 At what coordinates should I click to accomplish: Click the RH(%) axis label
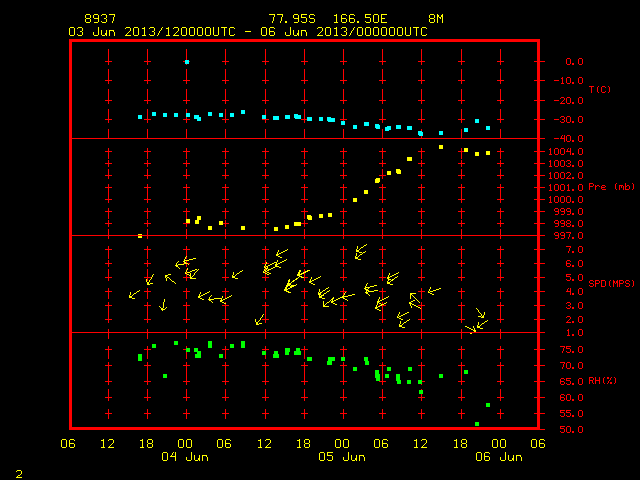click(x=602, y=381)
